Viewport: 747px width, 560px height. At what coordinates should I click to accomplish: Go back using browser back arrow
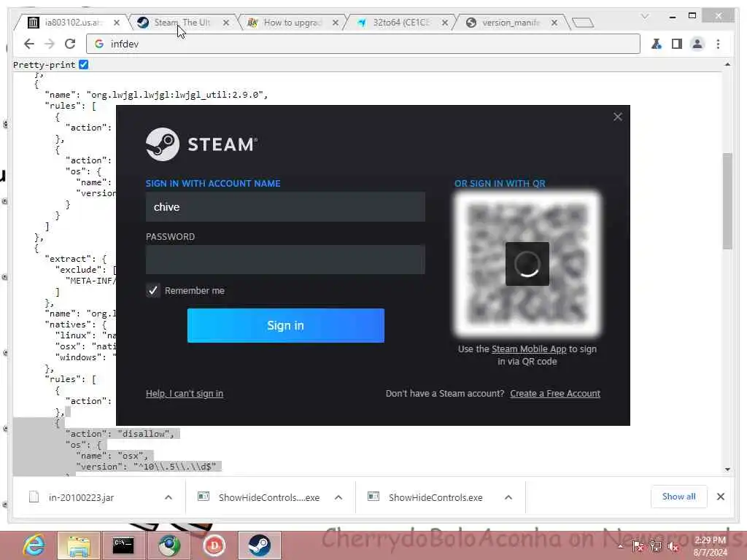tap(29, 44)
